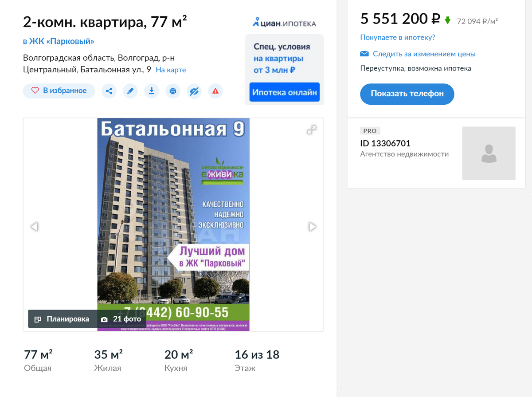Click the envelope price-tracking icon

pos(364,54)
